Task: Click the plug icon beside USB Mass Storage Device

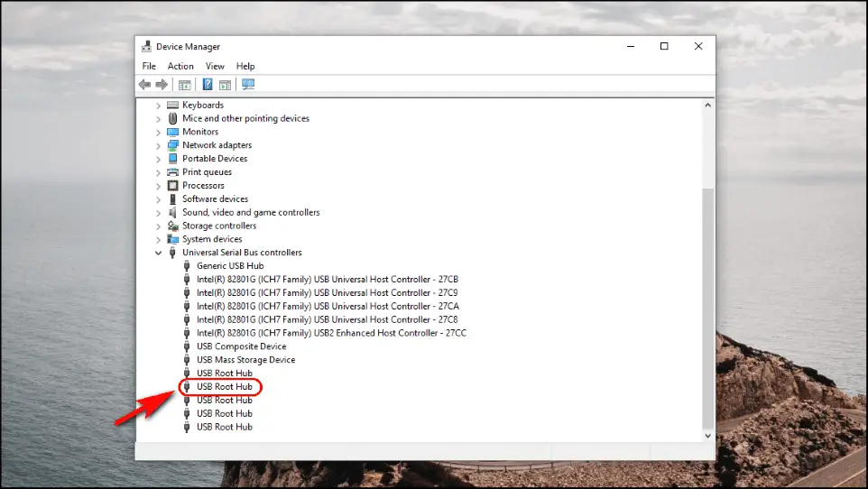Action: [187, 360]
